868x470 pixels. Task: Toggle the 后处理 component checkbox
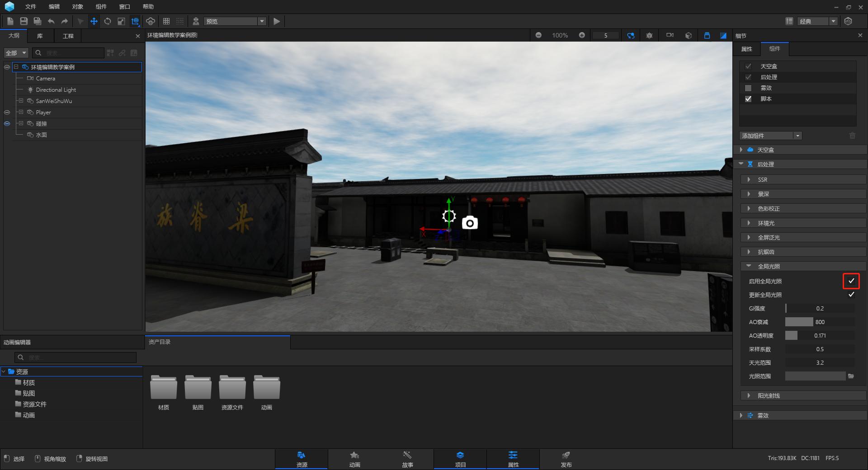pyautogui.click(x=748, y=77)
